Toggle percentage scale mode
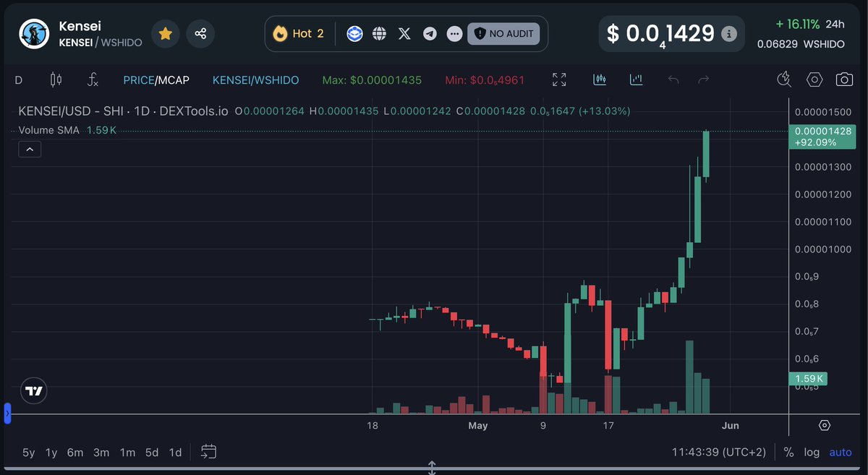Image resolution: width=868 pixels, height=475 pixels. [x=789, y=452]
